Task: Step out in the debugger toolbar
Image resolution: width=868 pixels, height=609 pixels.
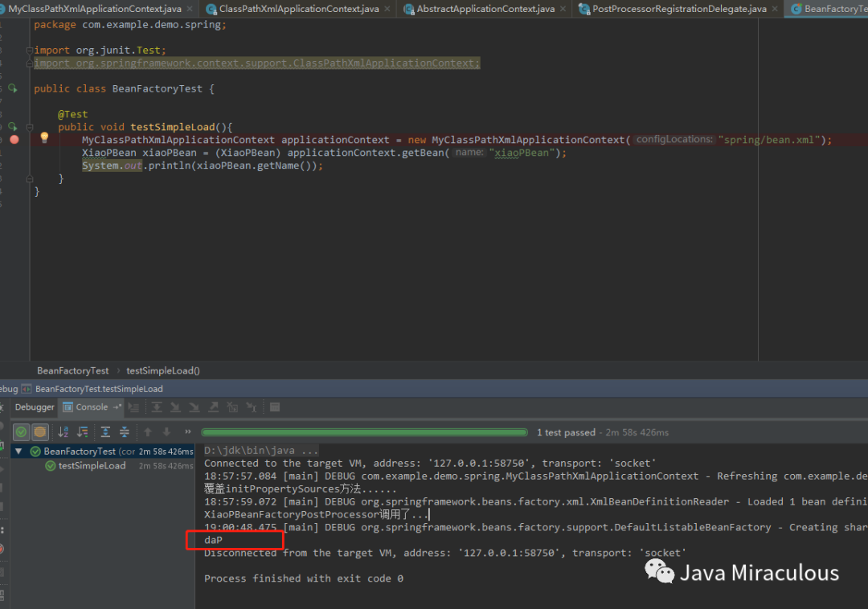Action: (x=213, y=407)
